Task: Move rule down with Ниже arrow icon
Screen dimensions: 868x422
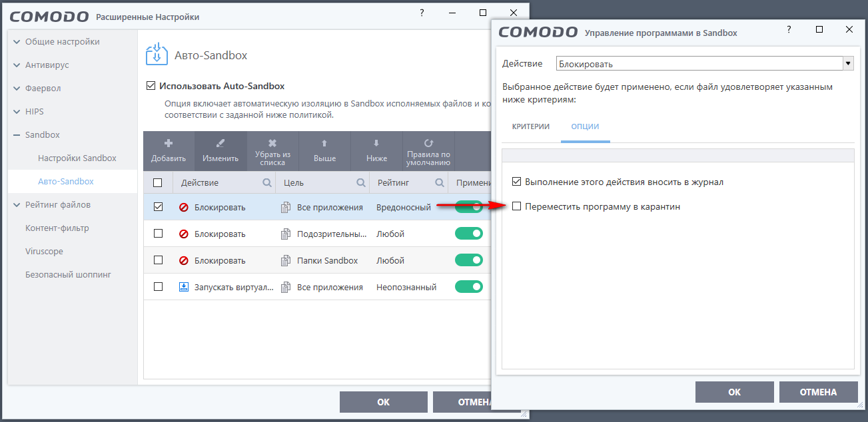Action: pos(376,143)
